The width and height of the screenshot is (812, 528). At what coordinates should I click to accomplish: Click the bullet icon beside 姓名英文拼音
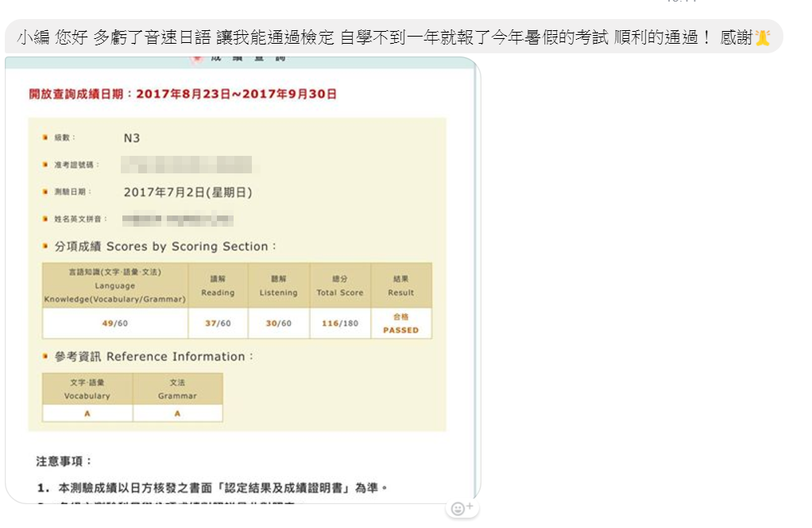[x=45, y=219]
